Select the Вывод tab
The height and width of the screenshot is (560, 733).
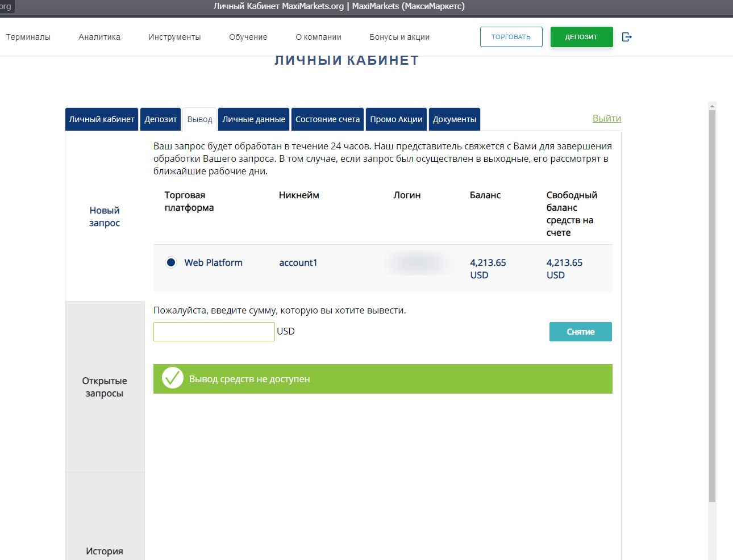[199, 119]
